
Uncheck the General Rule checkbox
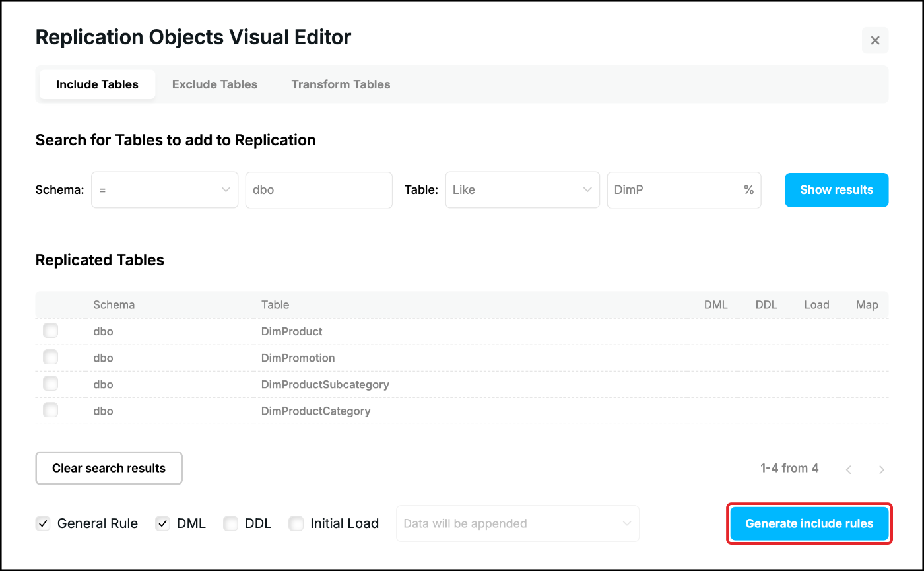coord(43,523)
